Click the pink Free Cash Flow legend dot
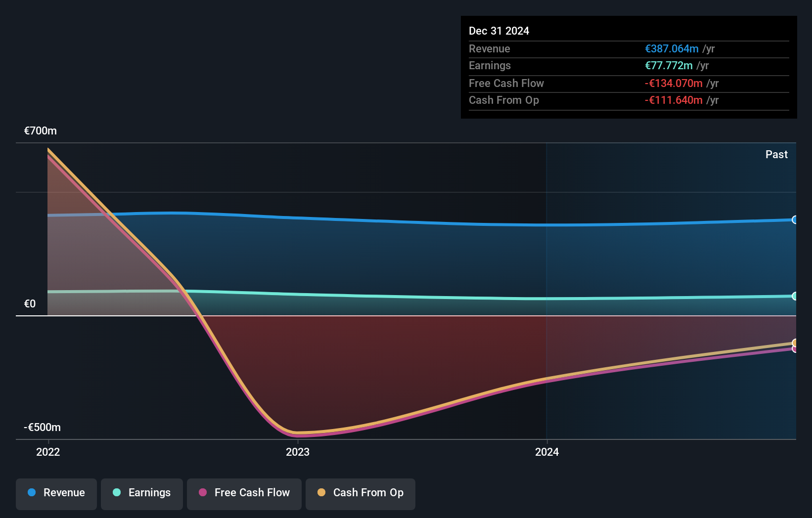The image size is (812, 518). coord(203,493)
